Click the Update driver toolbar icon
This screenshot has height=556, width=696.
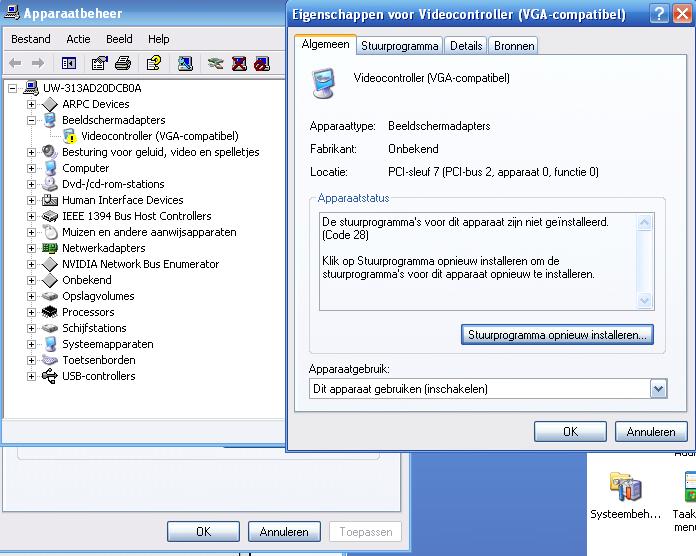(x=216, y=63)
